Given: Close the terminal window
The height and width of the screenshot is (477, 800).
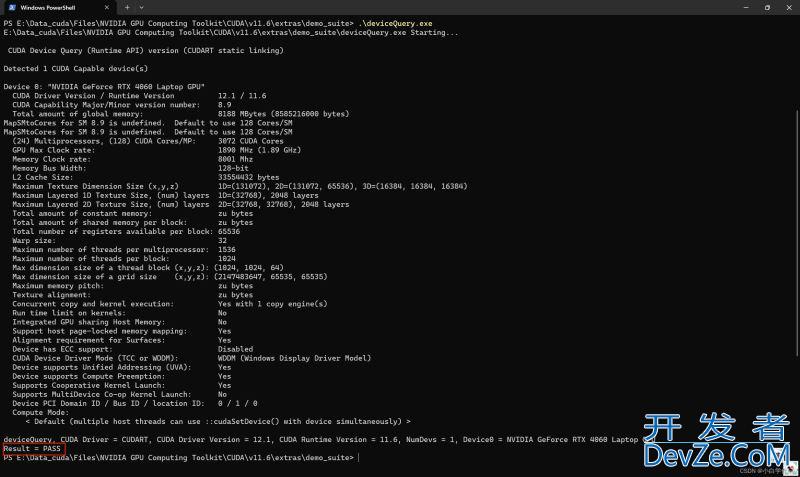Looking at the screenshot, I should tap(789, 8).
